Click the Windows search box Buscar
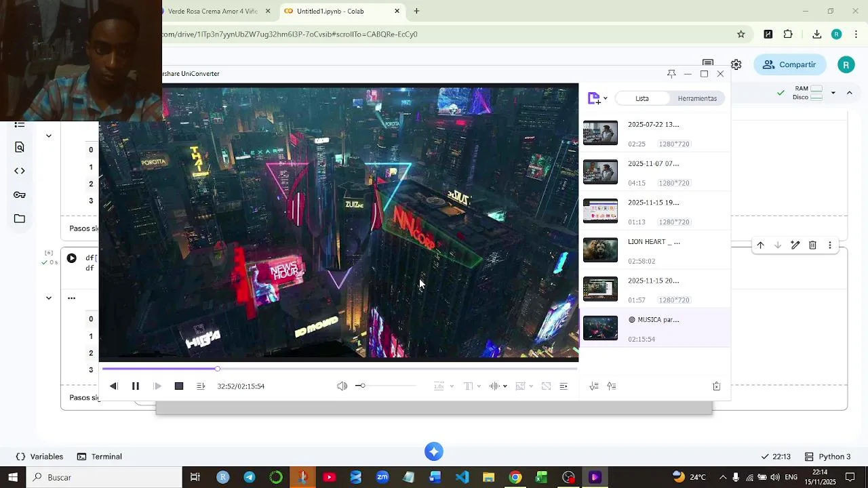 104,477
